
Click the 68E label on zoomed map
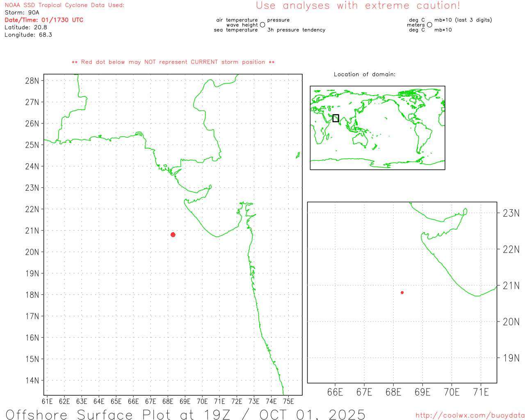coord(393,393)
